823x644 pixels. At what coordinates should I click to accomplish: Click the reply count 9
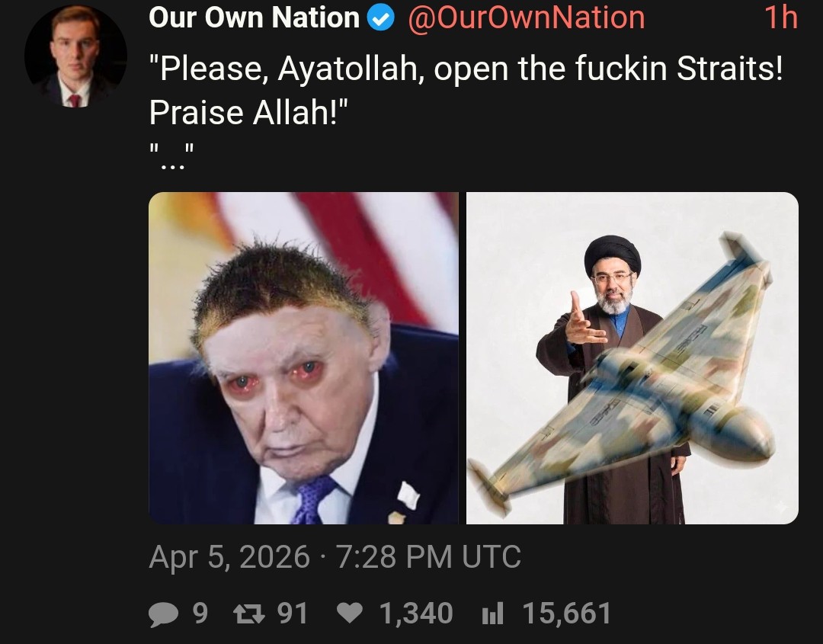(x=200, y=613)
